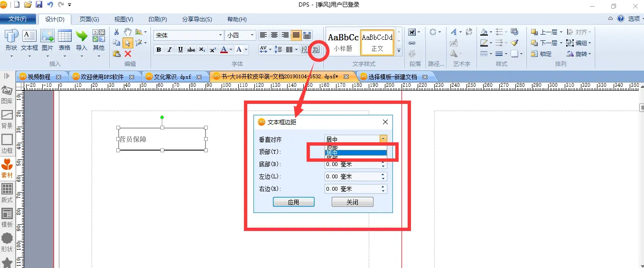Toggle italic formatting
This screenshot has height=268, width=644.
[170, 49]
